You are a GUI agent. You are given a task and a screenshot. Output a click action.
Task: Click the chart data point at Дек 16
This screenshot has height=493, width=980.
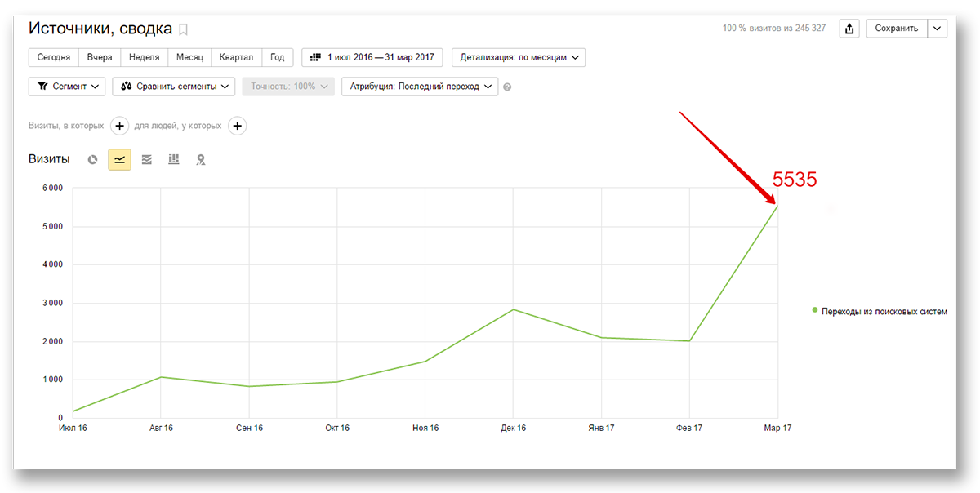(x=513, y=309)
